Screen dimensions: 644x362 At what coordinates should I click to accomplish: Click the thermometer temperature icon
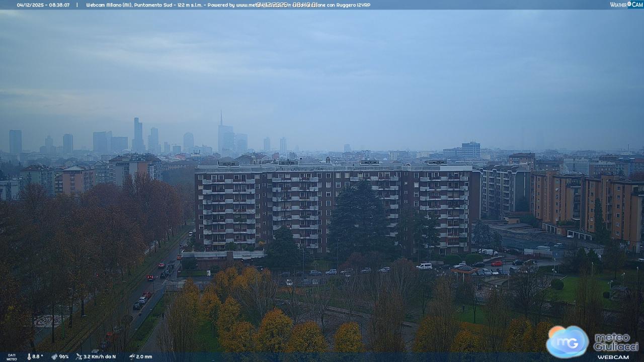pos(29,356)
